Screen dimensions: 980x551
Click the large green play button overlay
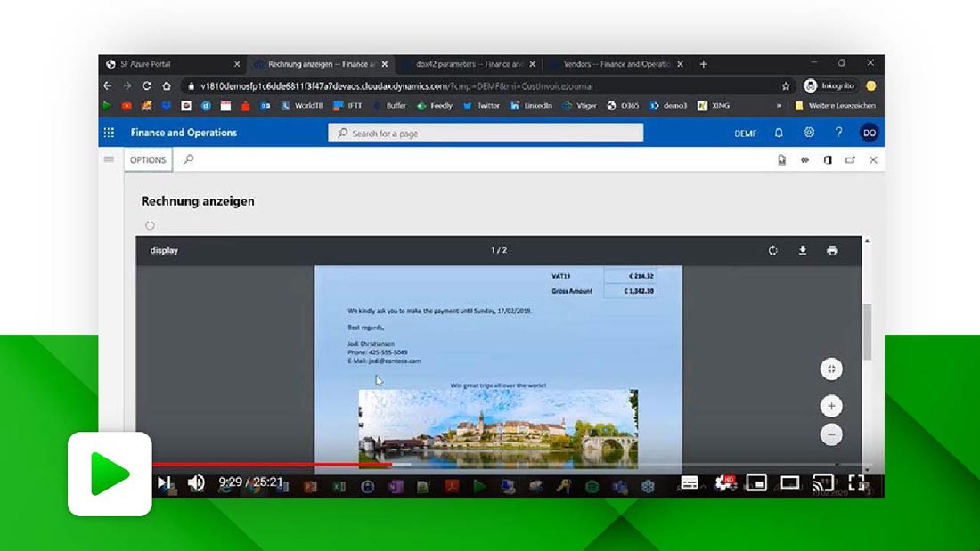pyautogui.click(x=110, y=474)
